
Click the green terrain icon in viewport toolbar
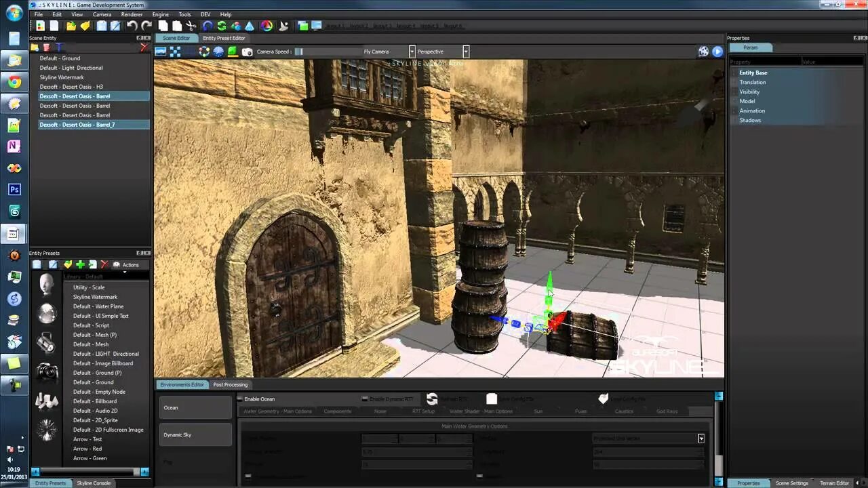pos(233,52)
